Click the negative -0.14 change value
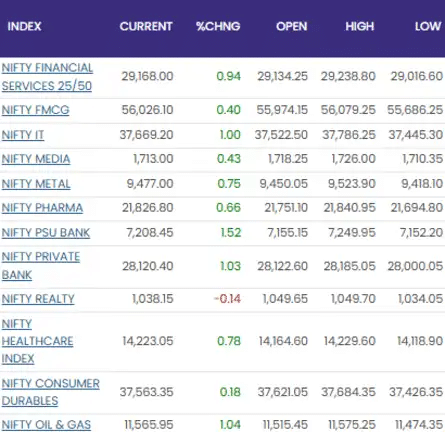 pyautogui.click(x=227, y=298)
